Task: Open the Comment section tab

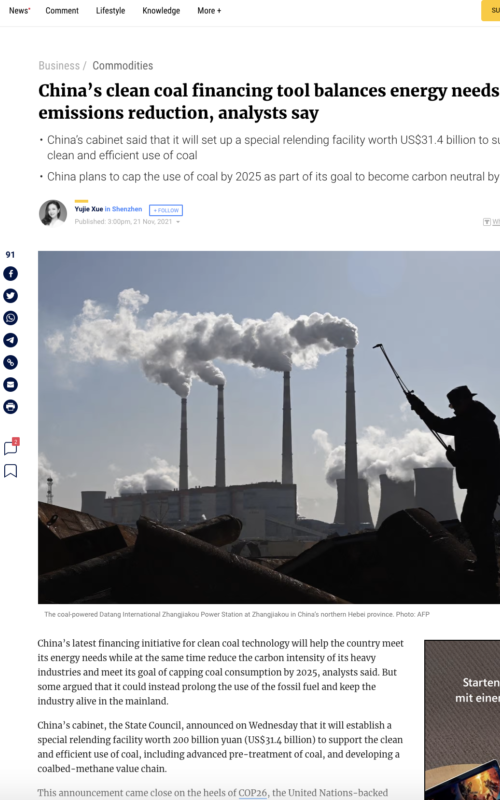Action: pos(62,11)
